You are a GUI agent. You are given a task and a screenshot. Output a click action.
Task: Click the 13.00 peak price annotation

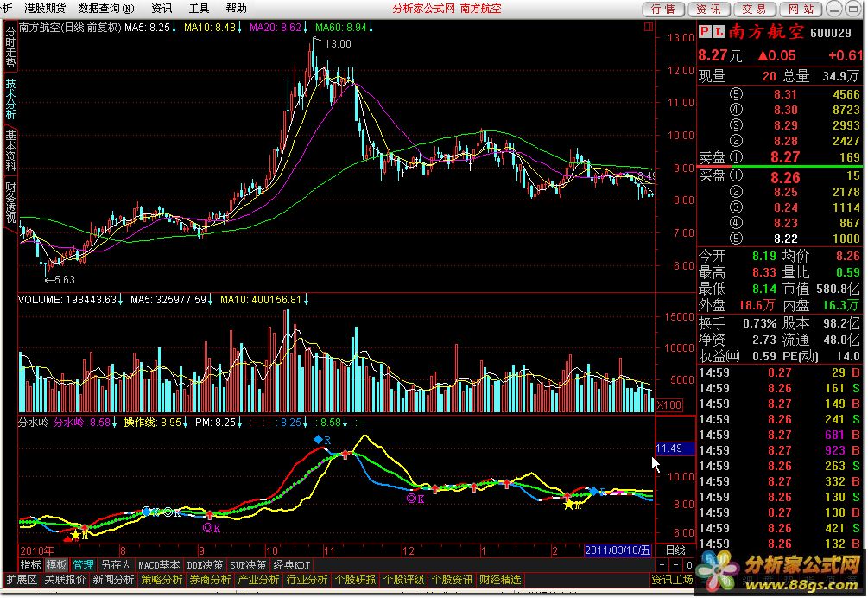(x=338, y=44)
